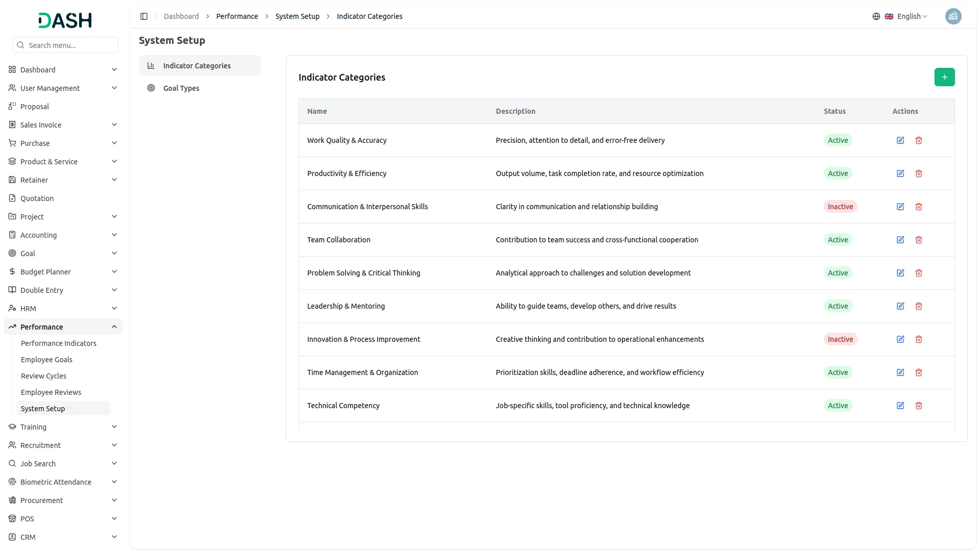980x551 pixels.
Task: Click the Indicator Categories chart icon
Action: 151,65
